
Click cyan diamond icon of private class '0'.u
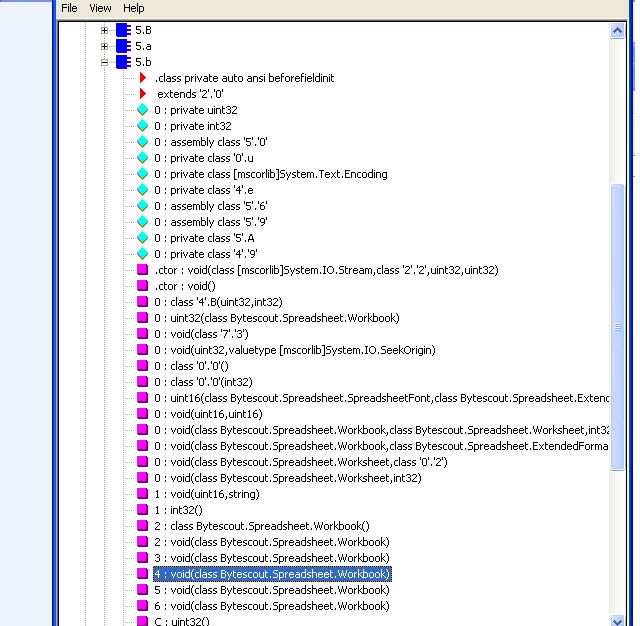click(142, 158)
